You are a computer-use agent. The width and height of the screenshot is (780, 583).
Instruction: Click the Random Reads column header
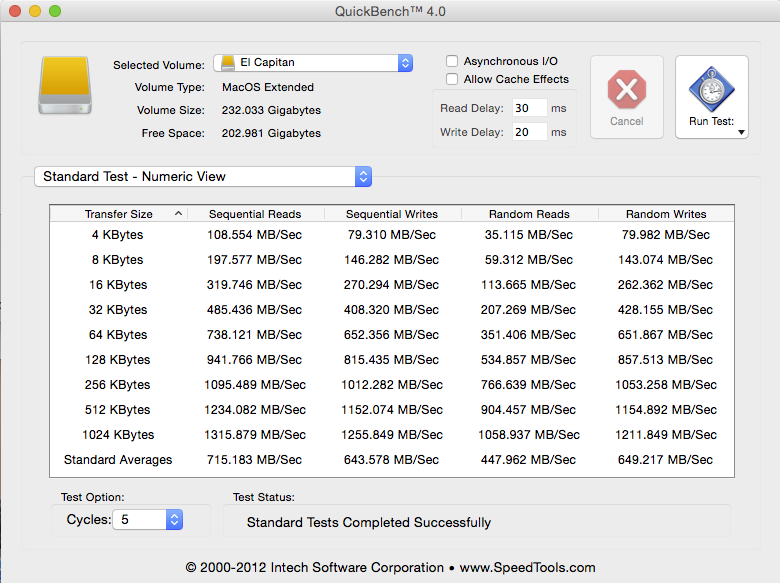(529, 214)
